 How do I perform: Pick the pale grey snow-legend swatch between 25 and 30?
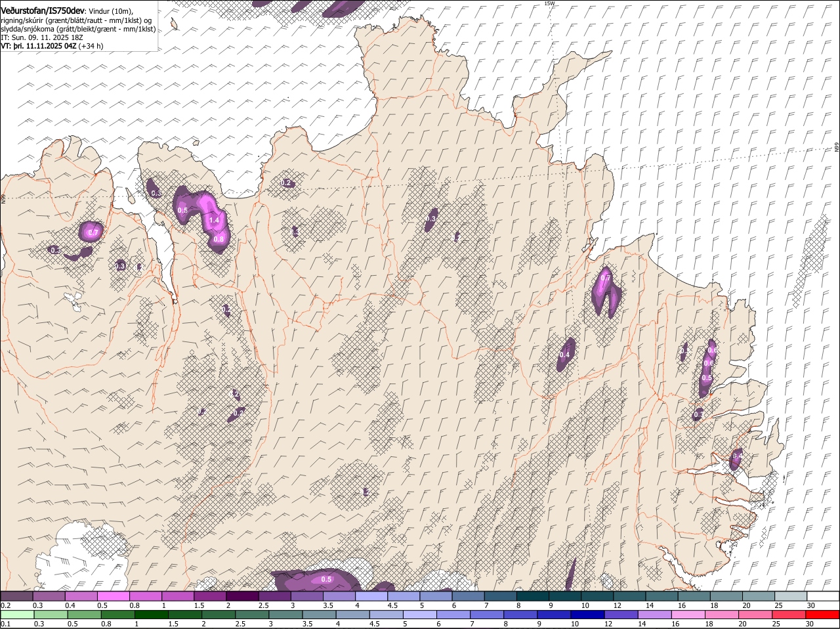pyautogui.click(x=791, y=596)
